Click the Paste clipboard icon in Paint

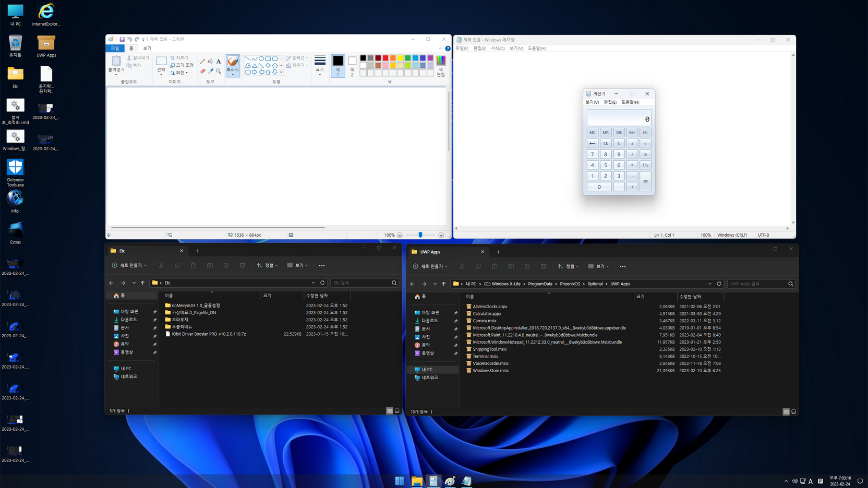pos(116,60)
